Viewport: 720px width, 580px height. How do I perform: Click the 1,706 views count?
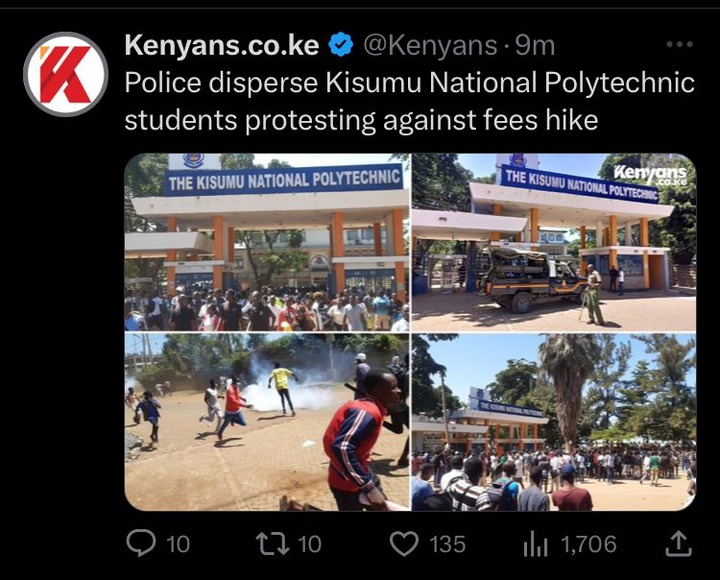tap(588, 544)
